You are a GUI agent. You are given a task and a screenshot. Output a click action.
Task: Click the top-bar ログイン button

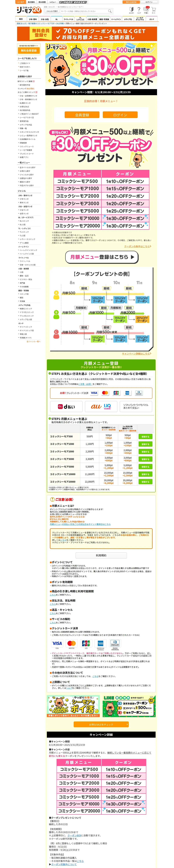click(x=149, y=2)
